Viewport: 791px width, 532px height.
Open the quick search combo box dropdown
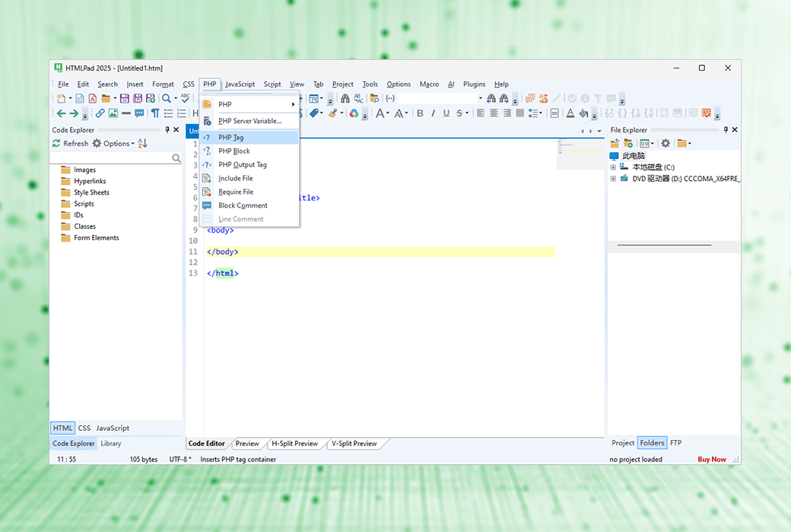480,98
